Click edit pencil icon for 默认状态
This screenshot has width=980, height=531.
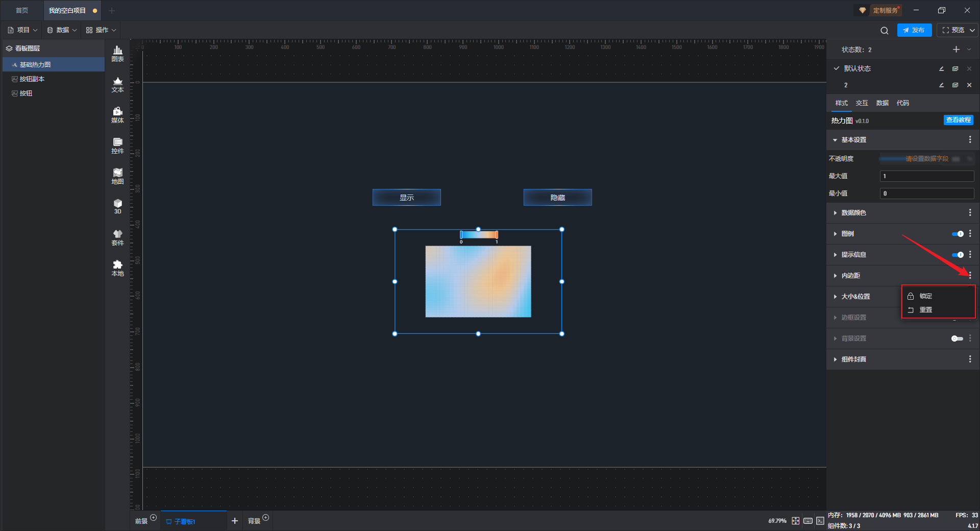click(941, 69)
